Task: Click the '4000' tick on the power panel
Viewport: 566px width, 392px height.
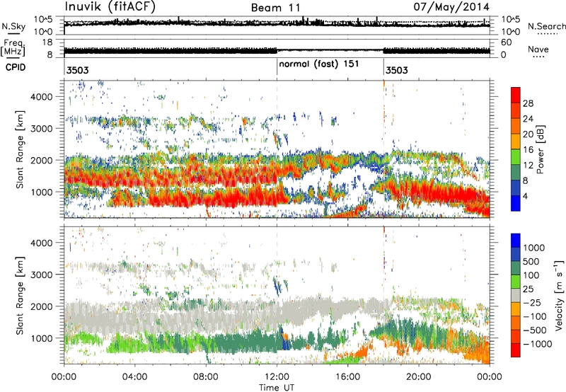Action: (41, 97)
